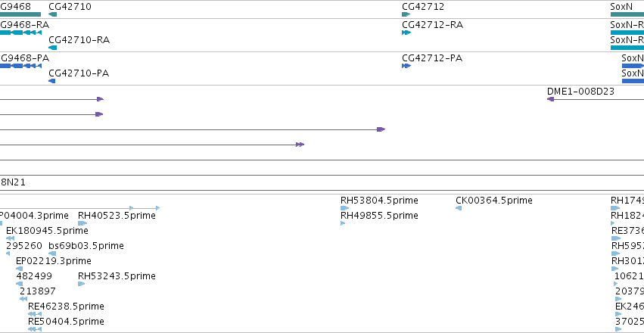Click the CG42710-RA transcript glyph
Screen dimensions: 644x333
[x=52, y=48]
